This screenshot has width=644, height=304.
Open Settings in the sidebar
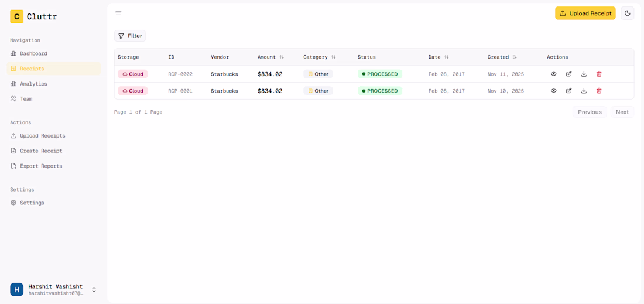click(53, 203)
